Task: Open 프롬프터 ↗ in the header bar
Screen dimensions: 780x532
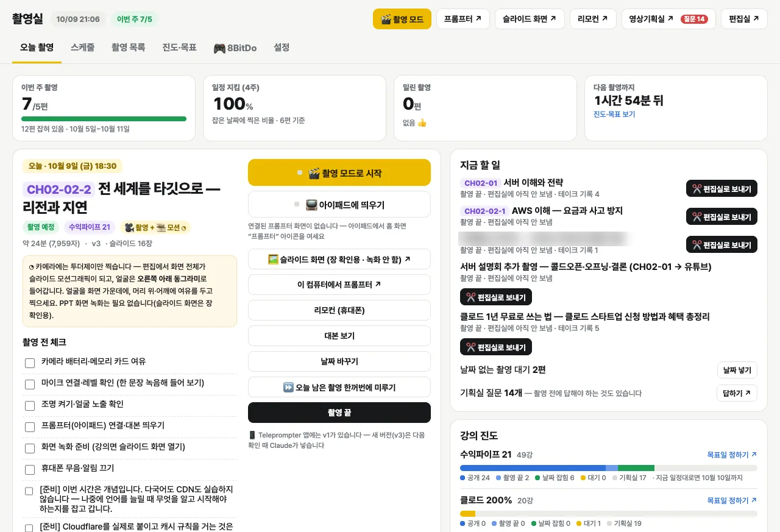Action: click(x=463, y=19)
